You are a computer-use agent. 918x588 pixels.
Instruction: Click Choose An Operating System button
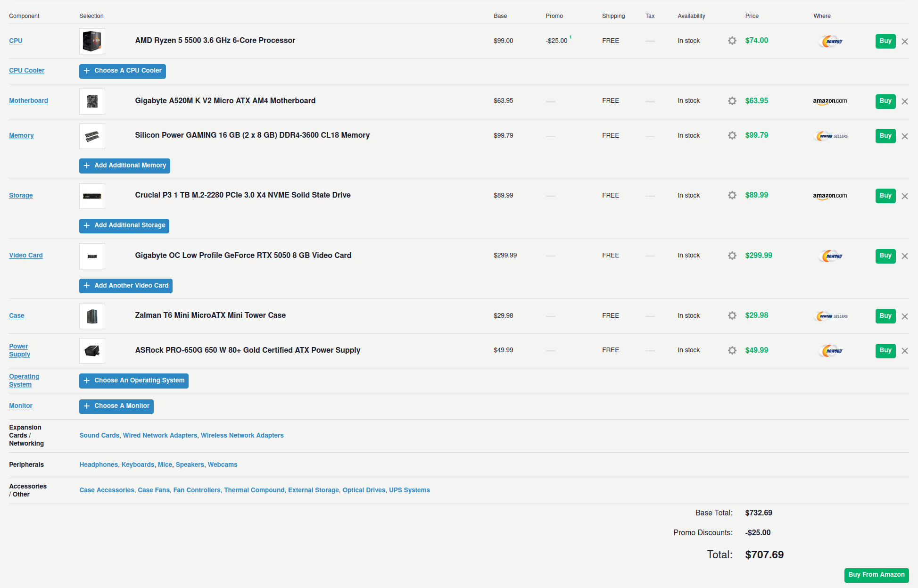pos(134,381)
